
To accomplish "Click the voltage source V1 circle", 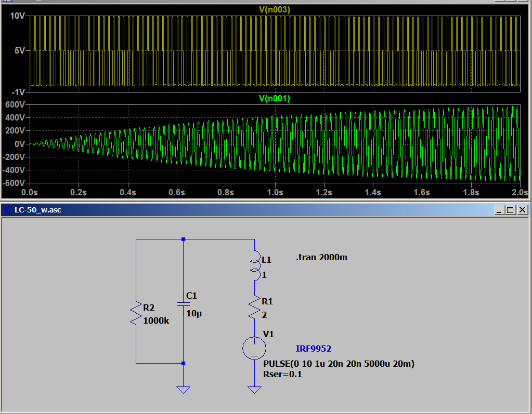I will (x=254, y=348).
